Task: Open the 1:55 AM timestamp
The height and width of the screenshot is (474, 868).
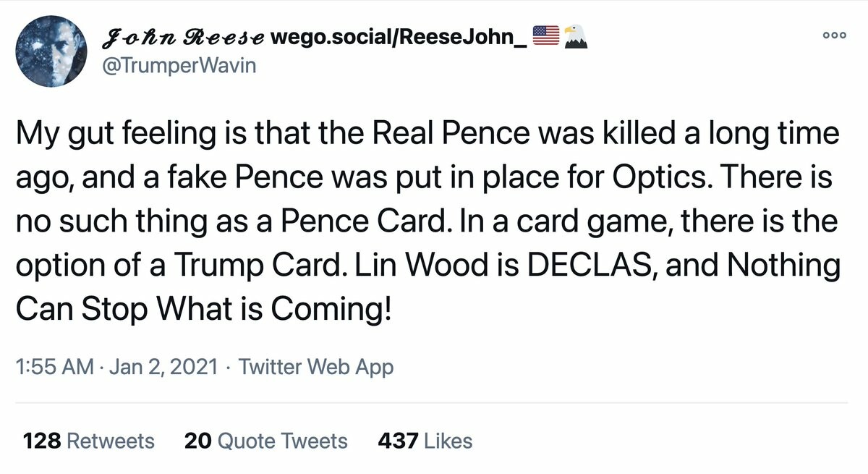Action: pos(54,367)
